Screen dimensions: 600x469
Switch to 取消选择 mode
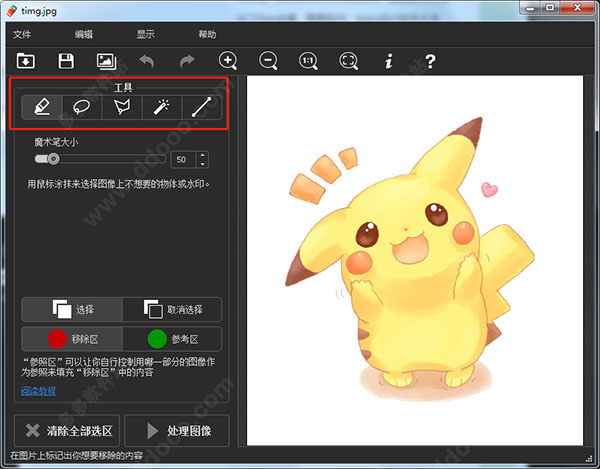[172, 309]
